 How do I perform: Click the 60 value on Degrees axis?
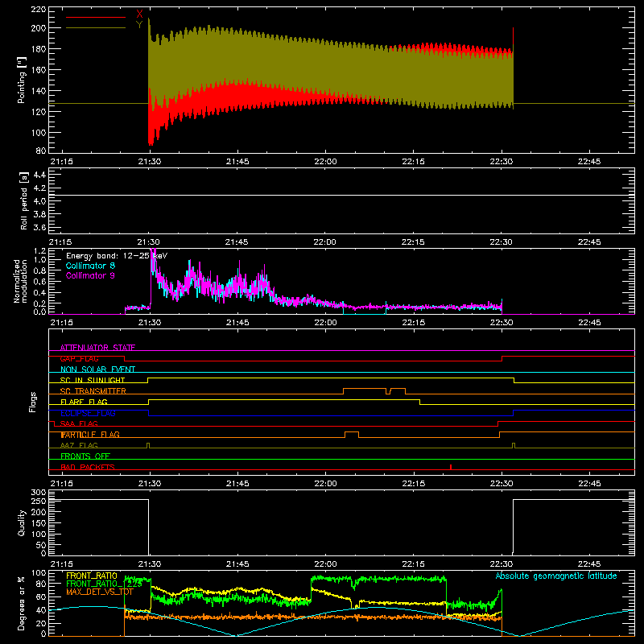point(41,597)
